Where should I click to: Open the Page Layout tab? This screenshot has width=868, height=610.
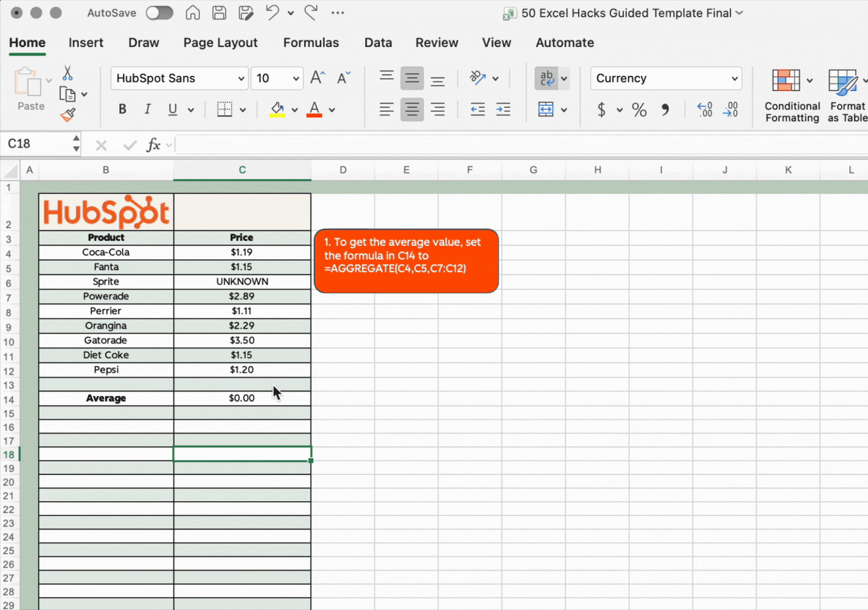pyautogui.click(x=220, y=43)
